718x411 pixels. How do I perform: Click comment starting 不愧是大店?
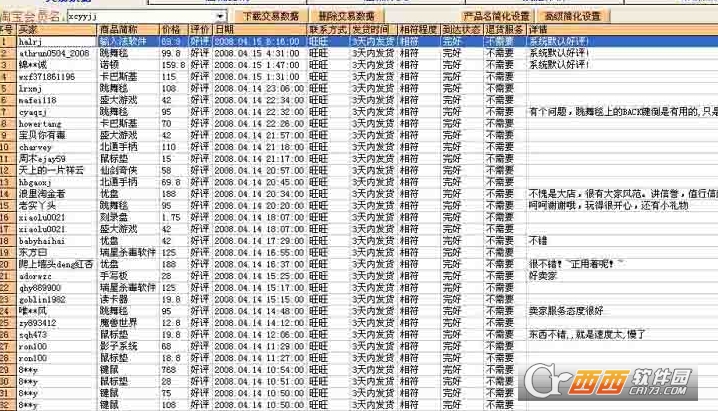623,194
